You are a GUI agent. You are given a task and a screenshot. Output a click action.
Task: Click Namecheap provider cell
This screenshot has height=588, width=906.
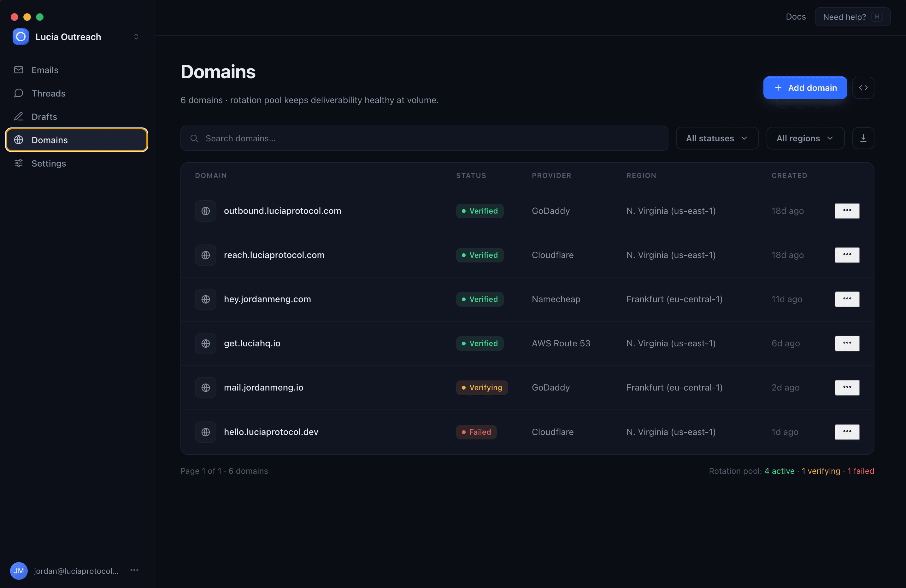tap(556, 299)
